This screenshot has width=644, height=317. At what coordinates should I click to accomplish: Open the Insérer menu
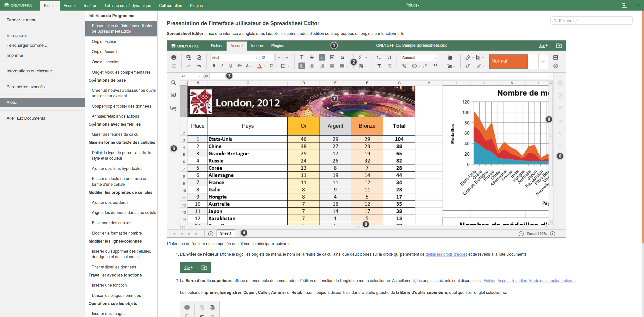point(90,6)
